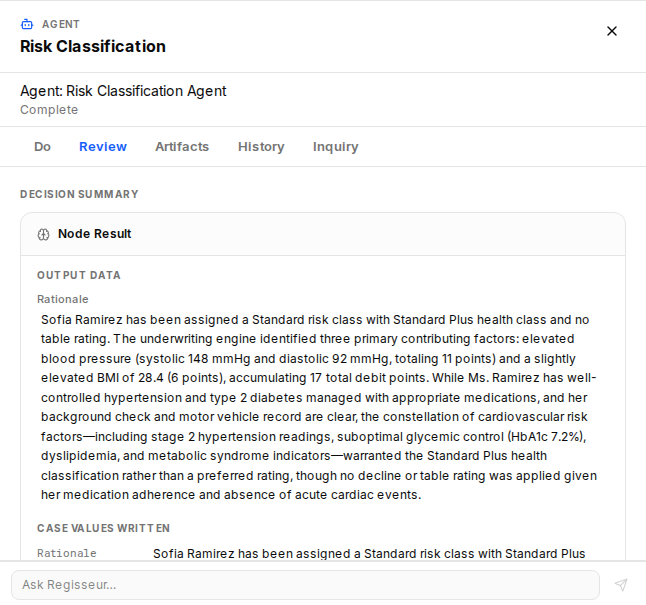646x605 pixels.
Task: Select the Review tab
Action: [103, 147]
